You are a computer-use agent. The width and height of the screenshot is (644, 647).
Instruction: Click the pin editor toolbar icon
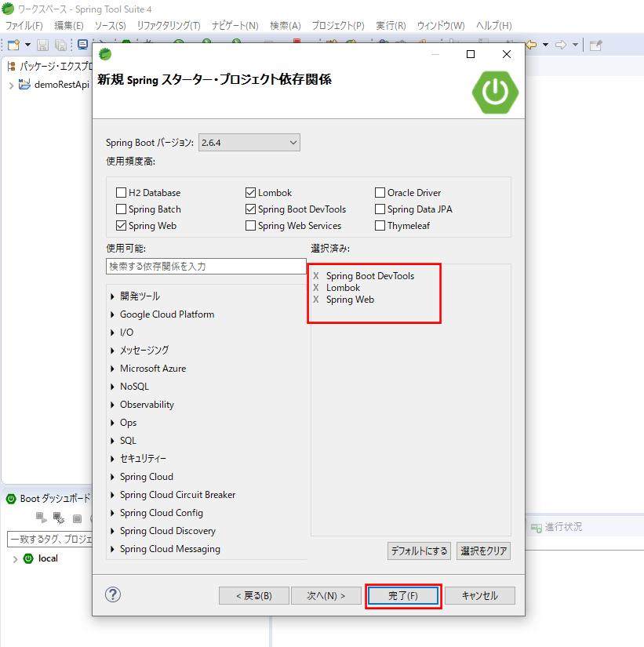click(595, 45)
